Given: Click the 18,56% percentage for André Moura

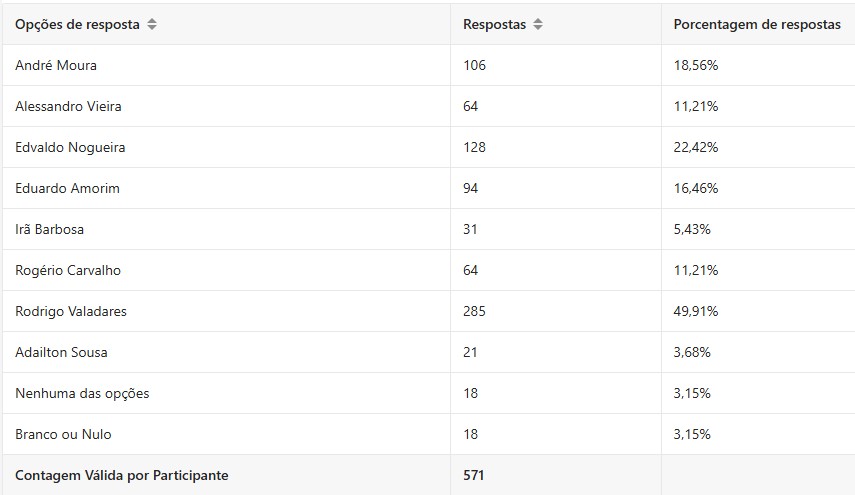Looking at the screenshot, I should tap(696, 65).
